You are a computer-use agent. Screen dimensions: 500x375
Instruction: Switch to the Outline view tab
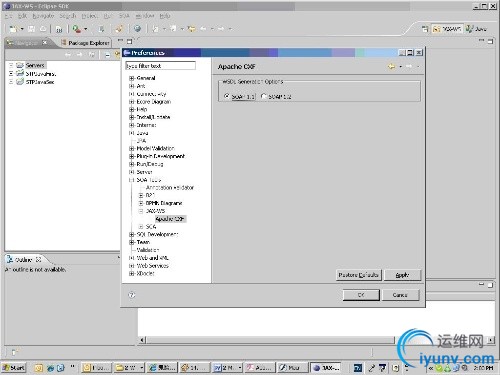point(24,260)
